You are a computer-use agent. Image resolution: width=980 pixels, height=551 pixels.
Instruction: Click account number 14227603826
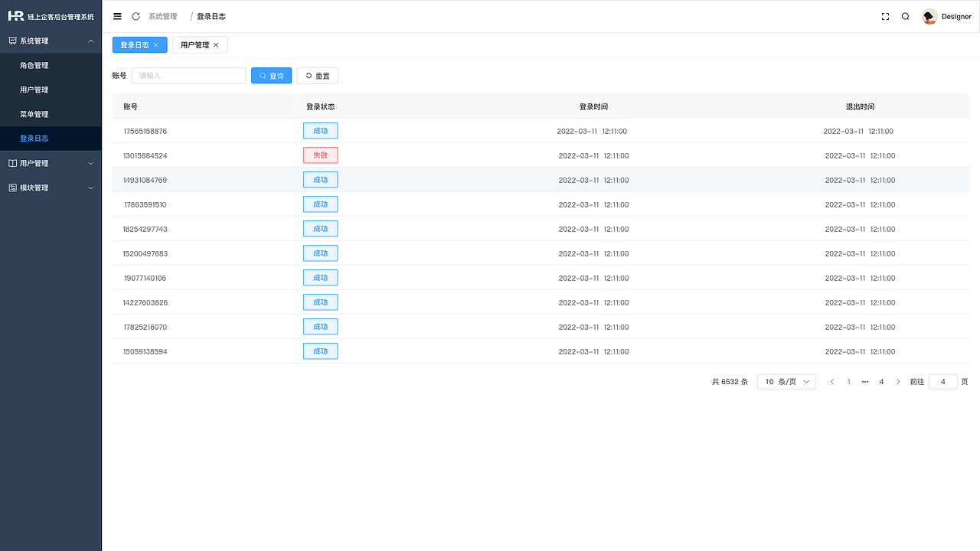coord(145,302)
